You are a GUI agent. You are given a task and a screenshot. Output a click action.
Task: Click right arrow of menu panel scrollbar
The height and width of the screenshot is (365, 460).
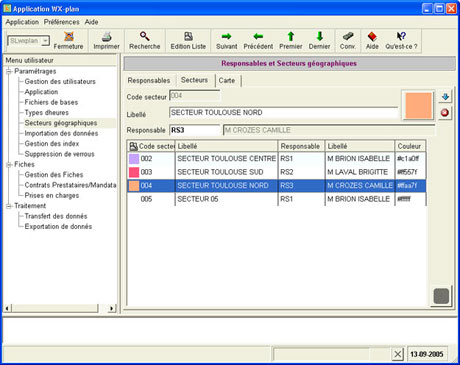[112, 308]
